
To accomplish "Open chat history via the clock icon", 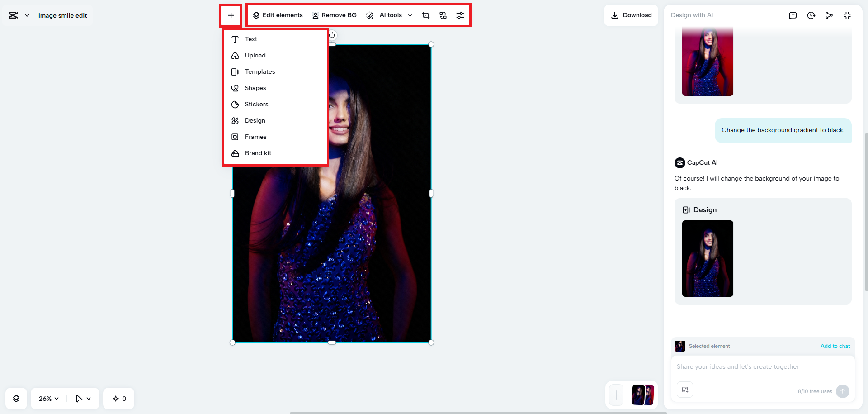I will pyautogui.click(x=811, y=15).
